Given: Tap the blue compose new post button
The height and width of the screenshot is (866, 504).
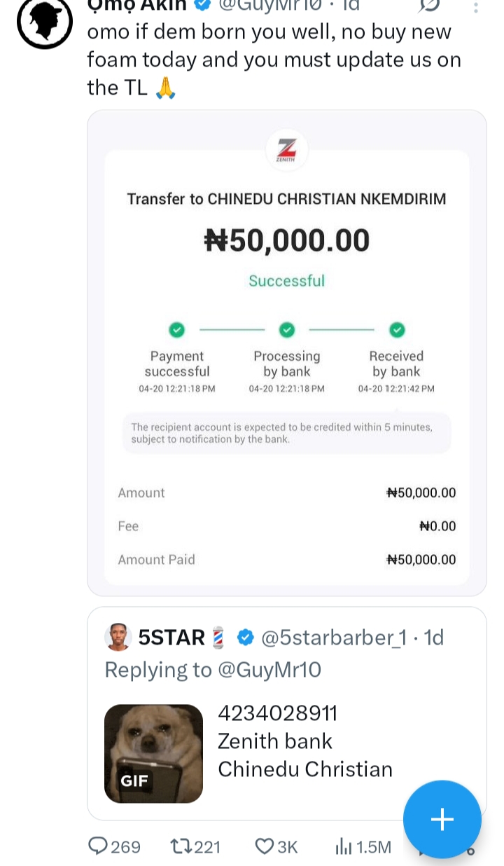Looking at the screenshot, I should 442,819.
